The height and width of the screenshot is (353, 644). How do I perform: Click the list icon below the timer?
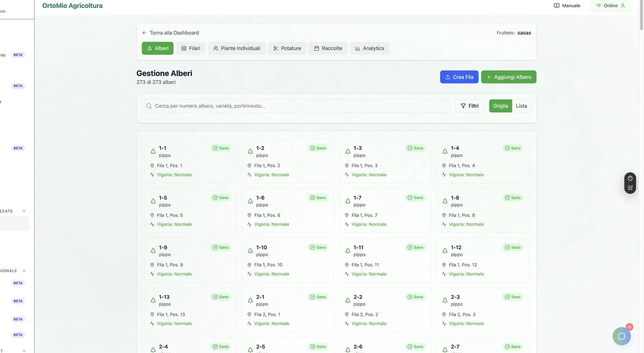pos(630,188)
